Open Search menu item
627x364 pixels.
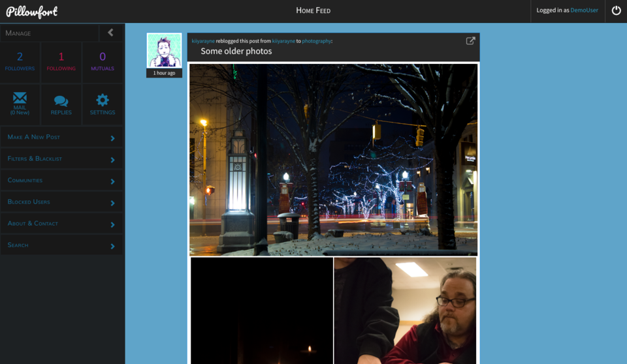pyautogui.click(x=61, y=245)
